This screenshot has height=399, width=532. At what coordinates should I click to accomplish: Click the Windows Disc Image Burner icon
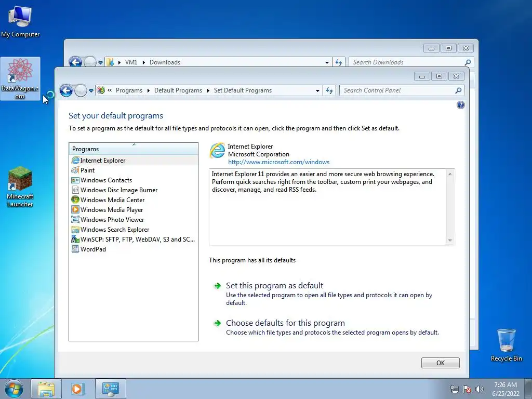(75, 190)
